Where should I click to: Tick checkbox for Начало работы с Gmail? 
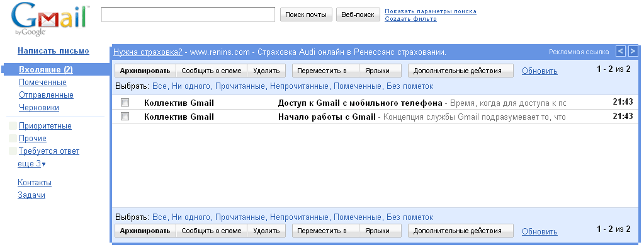tap(125, 117)
